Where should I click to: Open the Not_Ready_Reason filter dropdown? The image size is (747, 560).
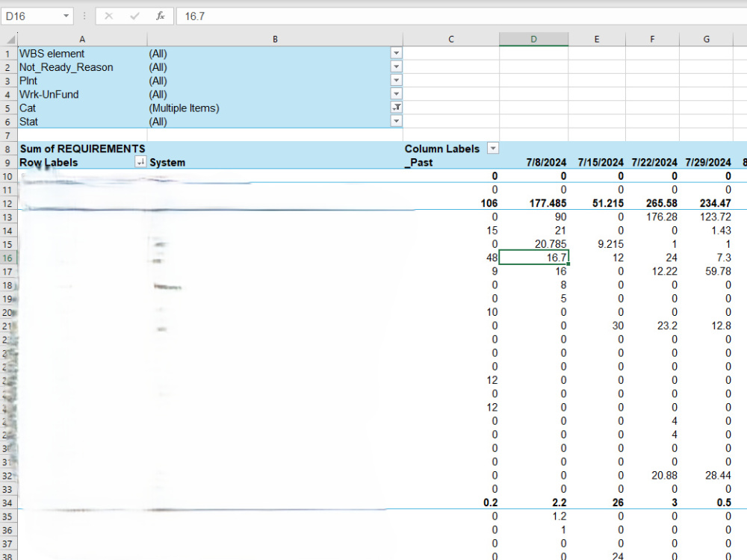tap(397, 67)
